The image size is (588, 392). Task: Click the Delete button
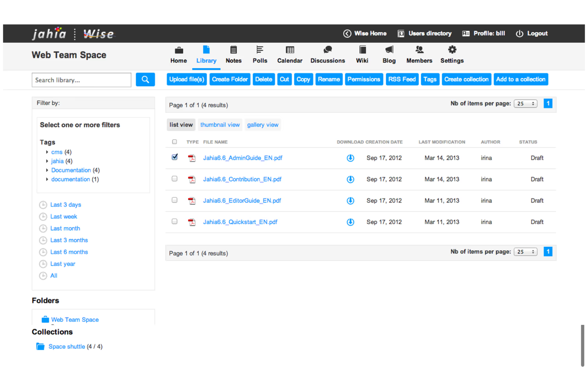pos(264,79)
